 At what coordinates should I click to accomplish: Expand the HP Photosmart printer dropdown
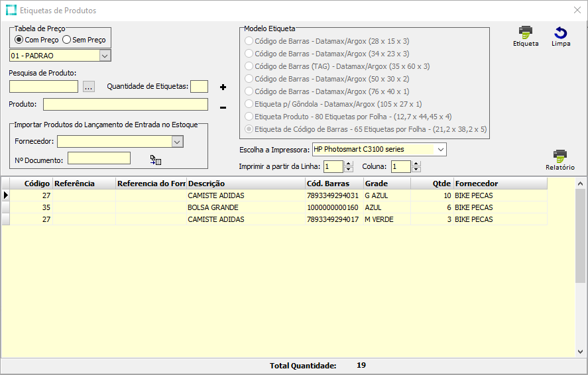pyautogui.click(x=440, y=149)
